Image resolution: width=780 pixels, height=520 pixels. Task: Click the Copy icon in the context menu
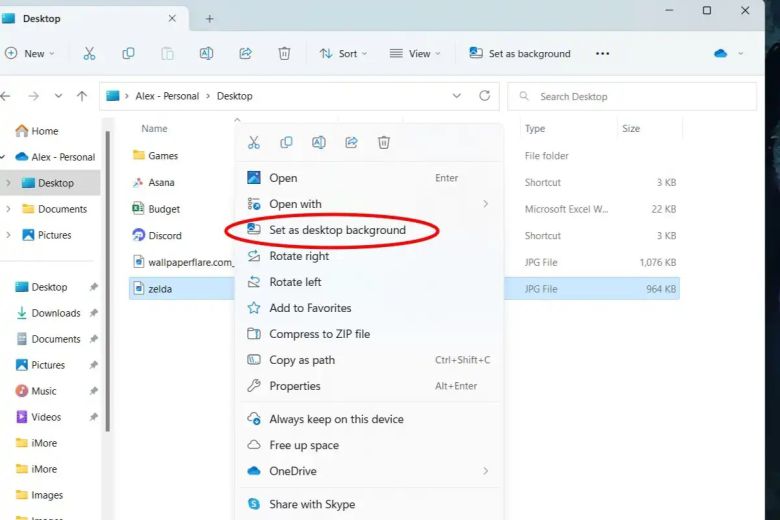click(x=286, y=143)
